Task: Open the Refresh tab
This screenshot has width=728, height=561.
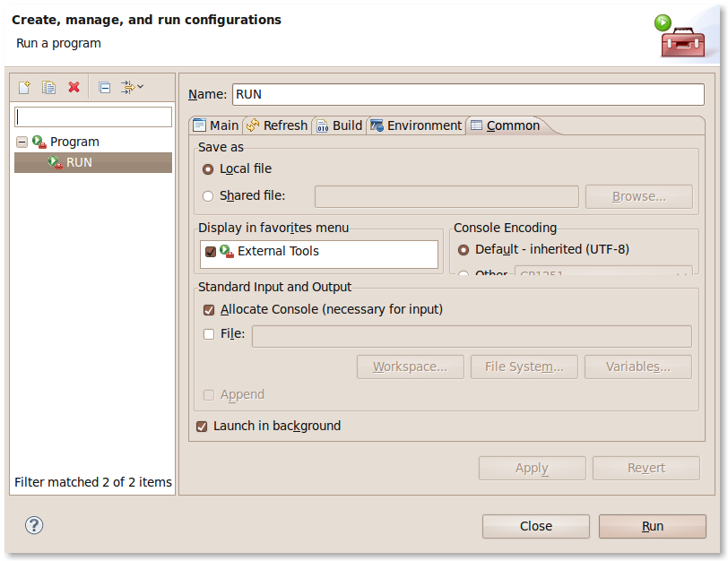Action: click(x=277, y=125)
